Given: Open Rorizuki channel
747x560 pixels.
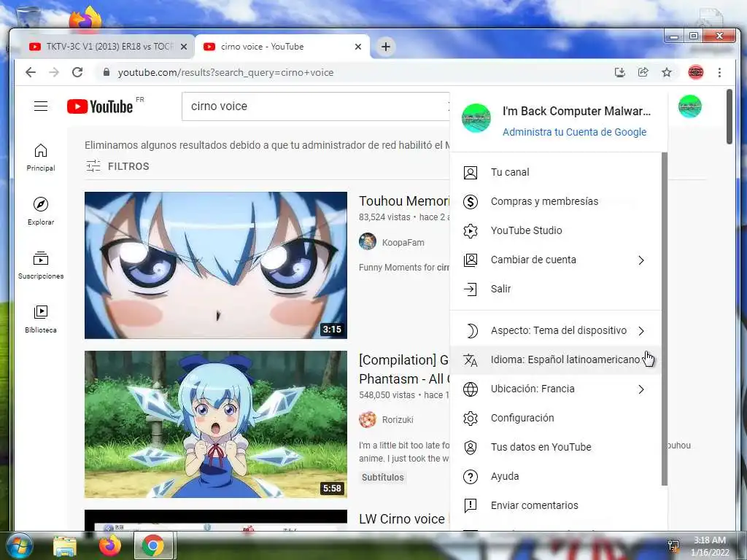Looking at the screenshot, I should [398, 419].
